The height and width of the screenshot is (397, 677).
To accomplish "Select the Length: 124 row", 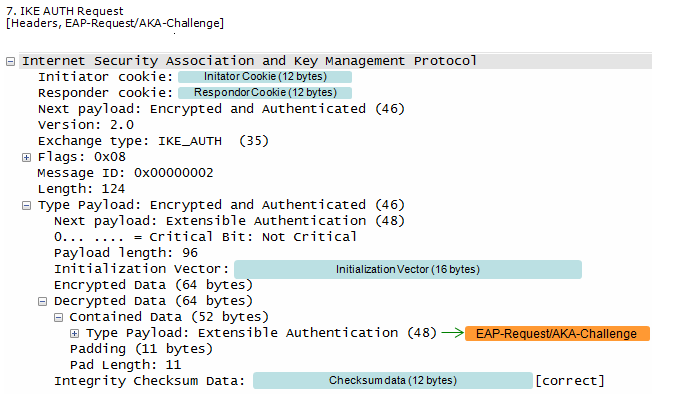I will pos(81,189).
